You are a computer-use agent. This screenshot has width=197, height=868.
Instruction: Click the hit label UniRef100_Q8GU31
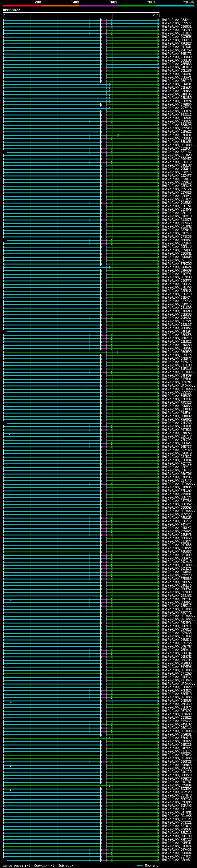[x=177, y=26]
